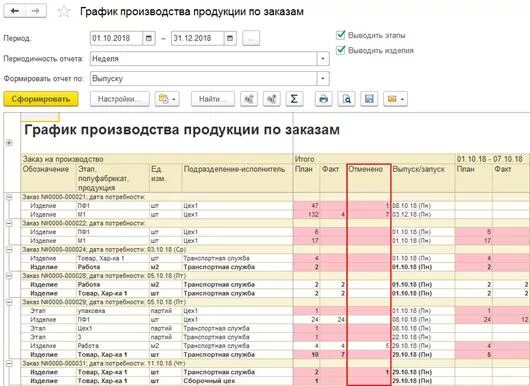Click the yellow 'Сформировать' button
The width and height of the screenshot is (530, 386).
point(41,99)
